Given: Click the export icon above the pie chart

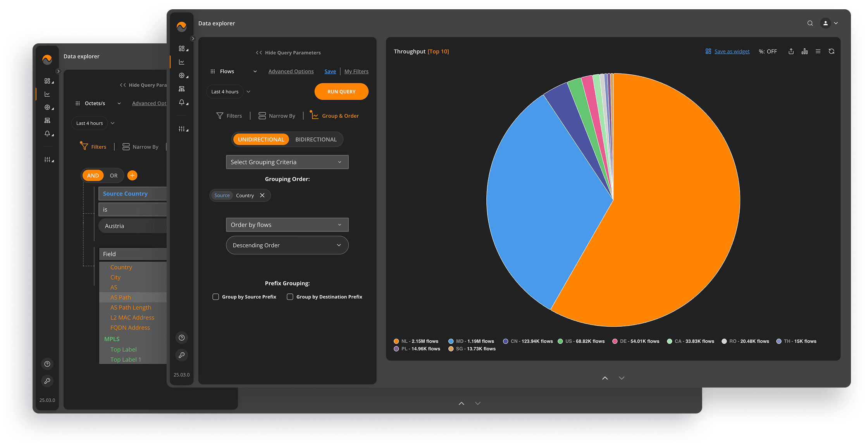Looking at the screenshot, I should pyautogui.click(x=791, y=51).
